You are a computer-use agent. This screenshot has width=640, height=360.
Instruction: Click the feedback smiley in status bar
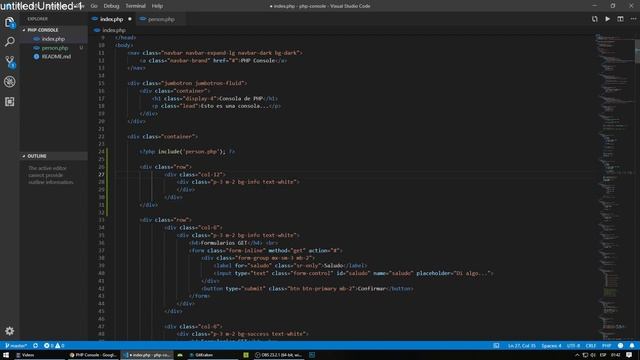620,346
